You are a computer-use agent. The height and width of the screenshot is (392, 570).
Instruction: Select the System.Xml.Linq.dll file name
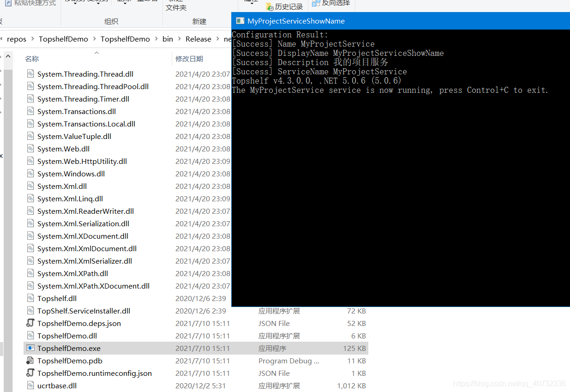(x=70, y=199)
